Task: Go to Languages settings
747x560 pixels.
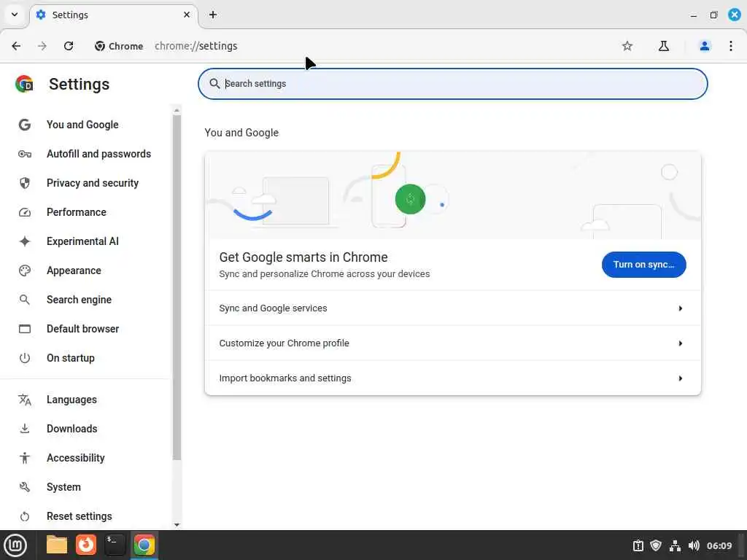Action: coord(71,400)
